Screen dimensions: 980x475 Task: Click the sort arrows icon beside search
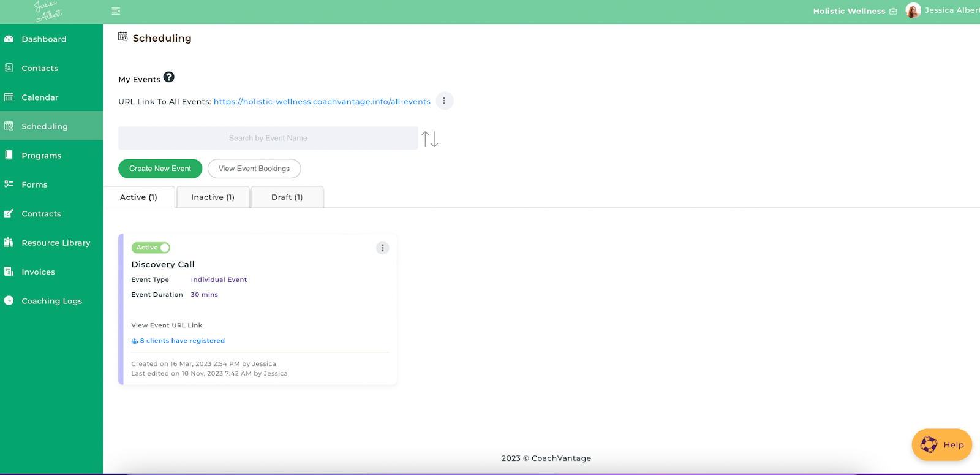pos(430,139)
